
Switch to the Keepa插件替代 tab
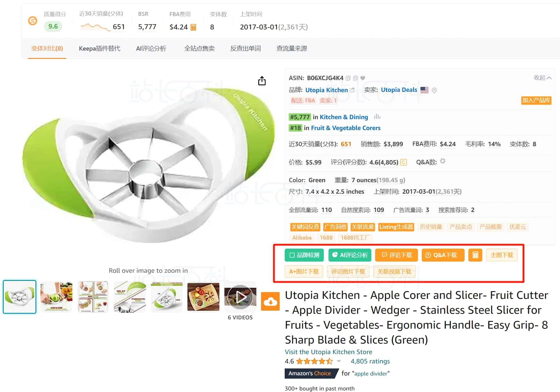[100, 48]
